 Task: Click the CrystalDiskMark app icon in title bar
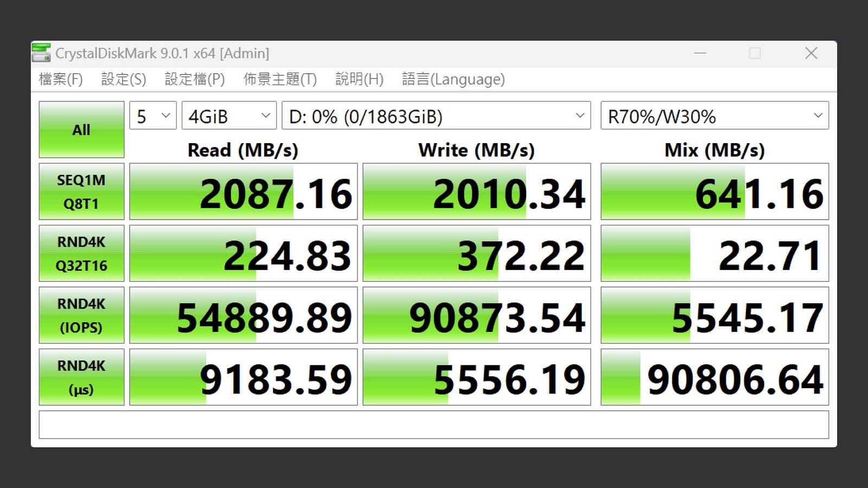pyautogui.click(x=41, y=53)
